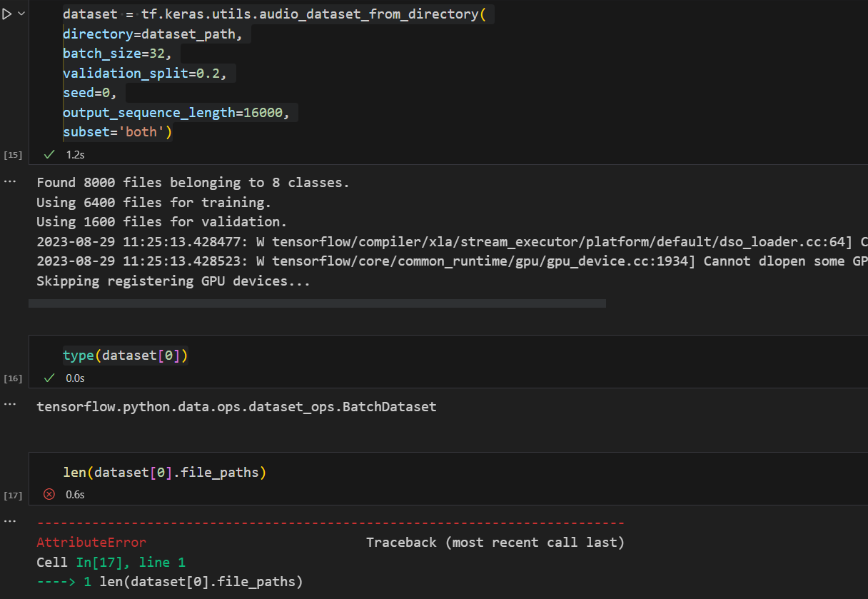This screenshot has width=868, height=599.
Task: Click the success checkmark on cell 16
Action: point(49,378)
